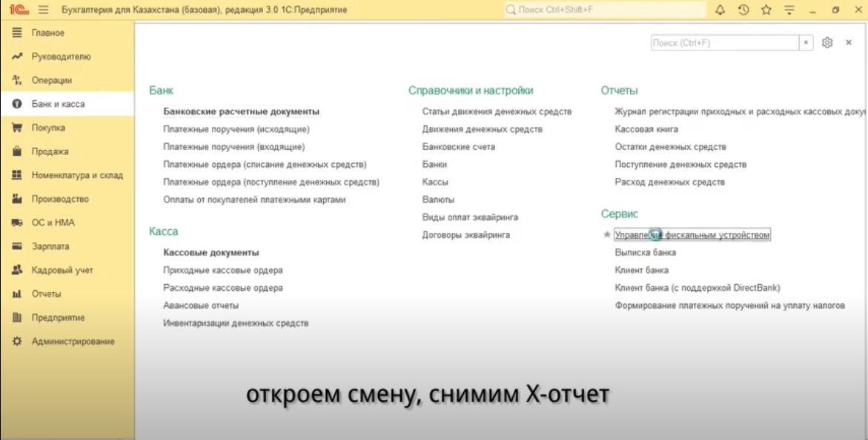Open Кассовые документы

point(211,253)
